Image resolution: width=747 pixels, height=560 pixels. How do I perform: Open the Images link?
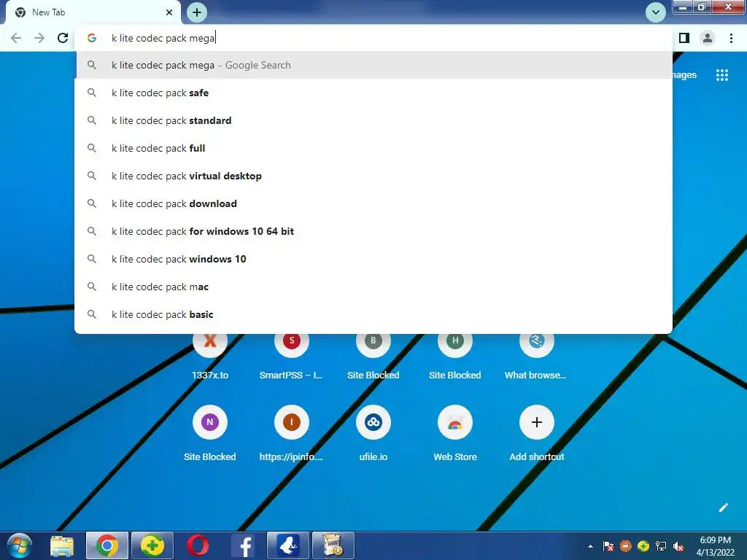tap(684, 75)
